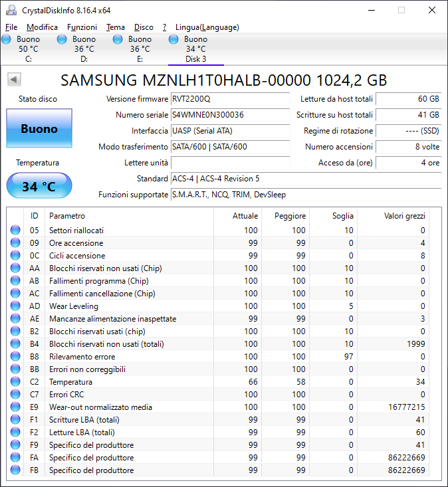Click the serial number field S4WMNE0N300036

click(230, 115)
